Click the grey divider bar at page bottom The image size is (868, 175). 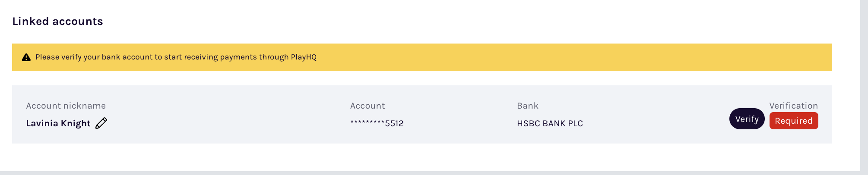pos(432,173)
